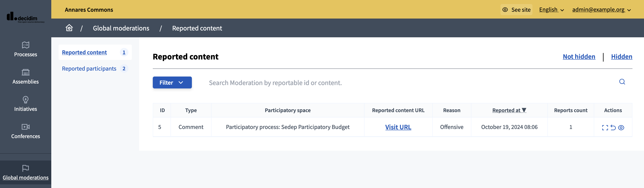
Task: Open Initiatives from the sidebar
Action: 25,104
